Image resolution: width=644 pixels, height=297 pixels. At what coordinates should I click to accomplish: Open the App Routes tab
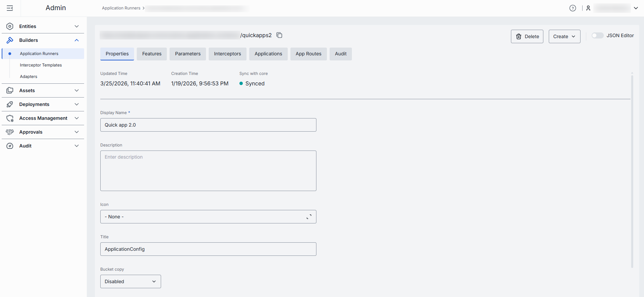click(x=308, y=54)
